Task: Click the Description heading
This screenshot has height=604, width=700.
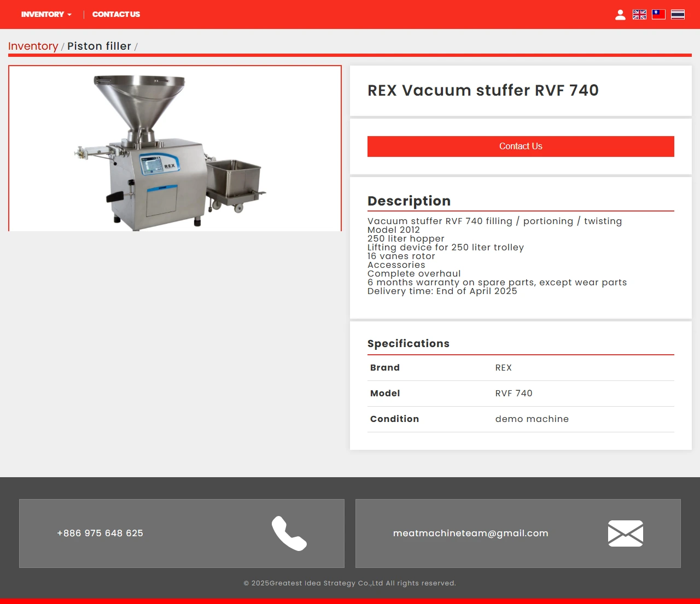Action: coord(409,201)
